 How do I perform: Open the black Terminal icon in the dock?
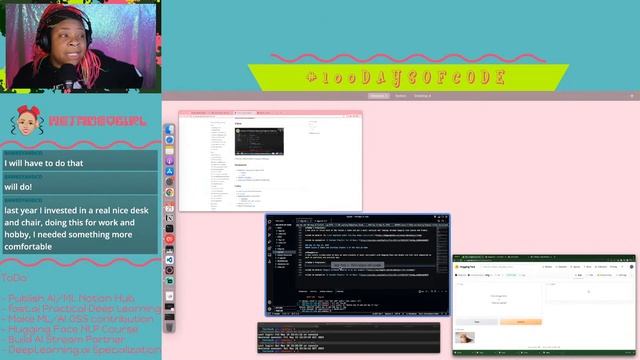click(x=169, y=229)
